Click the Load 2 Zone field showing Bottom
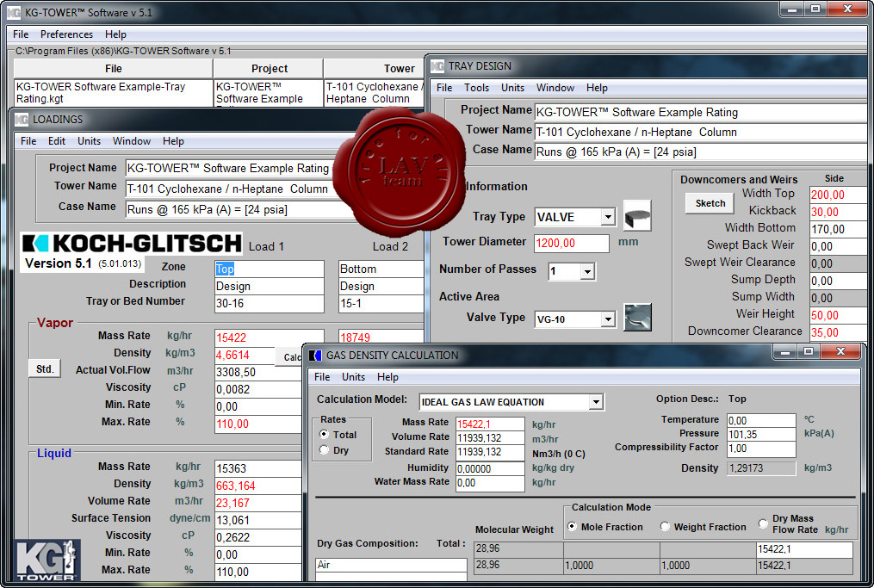 [x=381, y=269]
